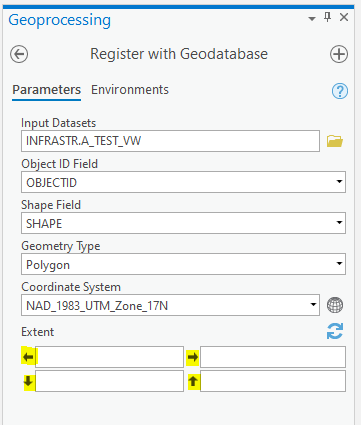
Task: Click the left extent input box
Action: pyautogui.click(x=109, y=357)
